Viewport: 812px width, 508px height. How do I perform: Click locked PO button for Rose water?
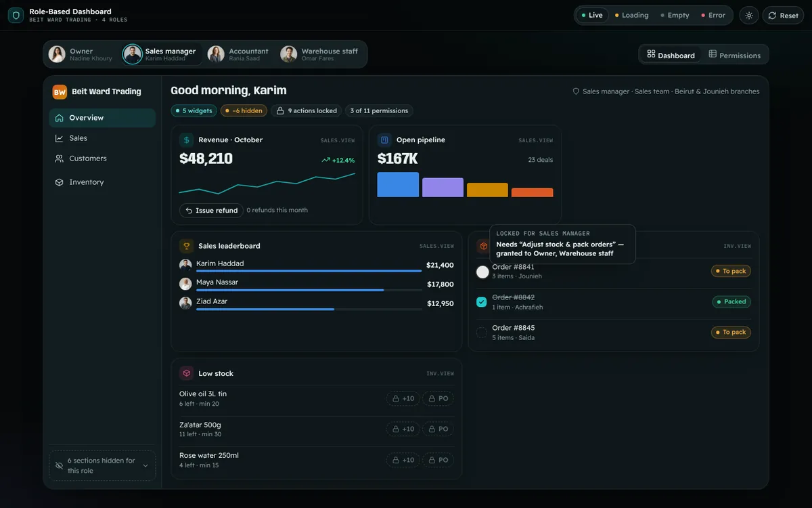(438, 460)
